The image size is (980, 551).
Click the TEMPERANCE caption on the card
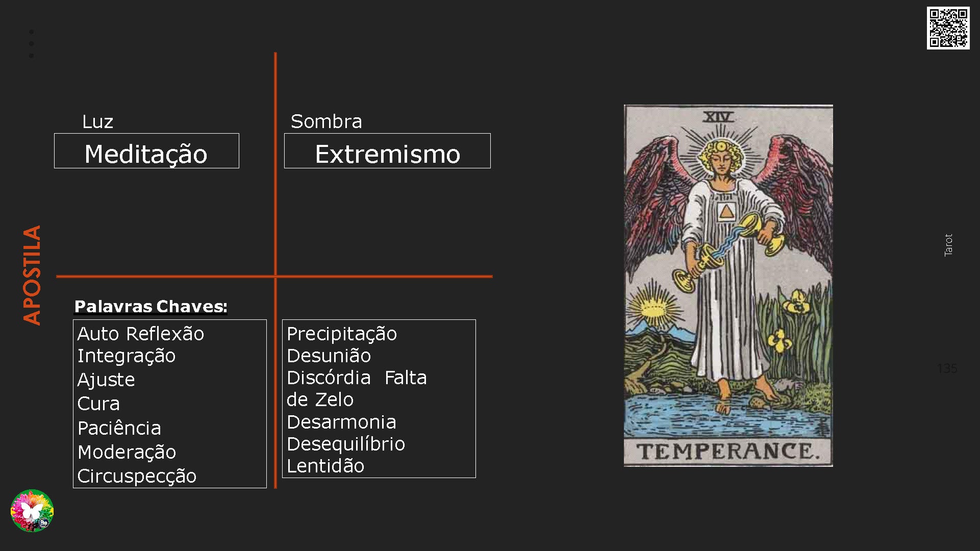(728, 452)
